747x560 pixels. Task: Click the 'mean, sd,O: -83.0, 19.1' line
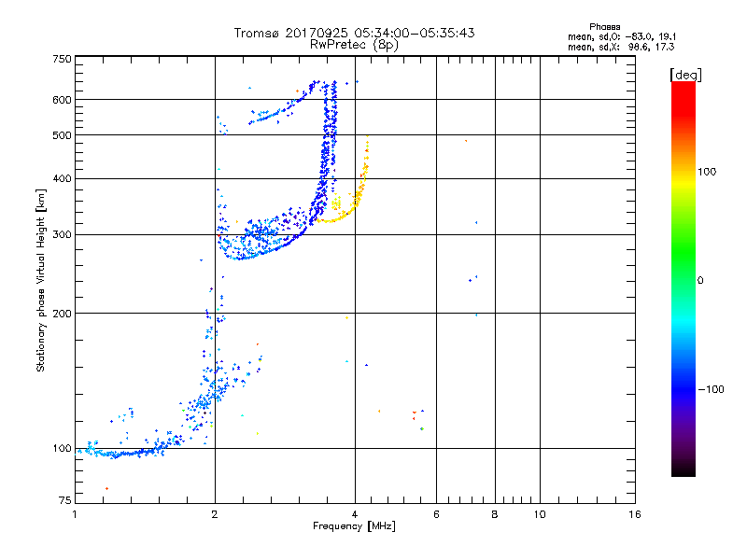click(x=622, y=36)
